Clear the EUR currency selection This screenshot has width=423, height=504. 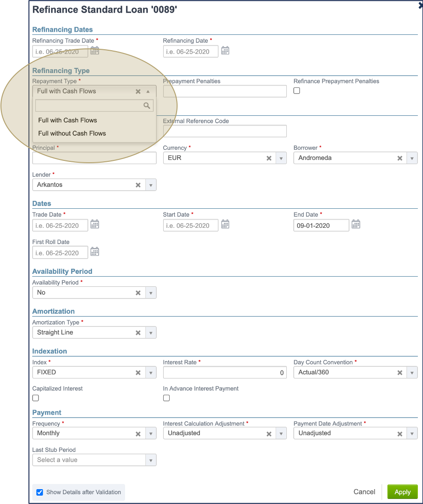pyautogui.click(x=269, y=158)
